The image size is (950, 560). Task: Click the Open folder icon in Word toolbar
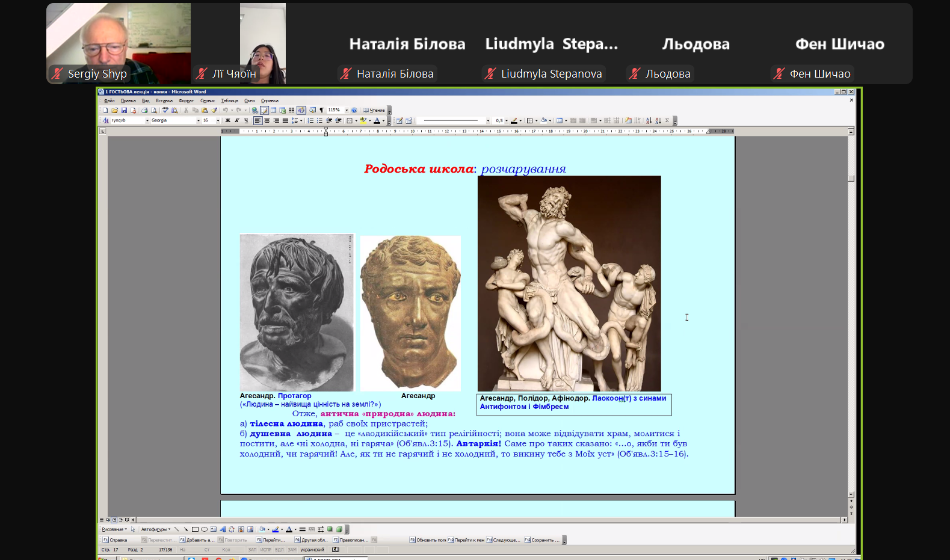click(114, 110)
